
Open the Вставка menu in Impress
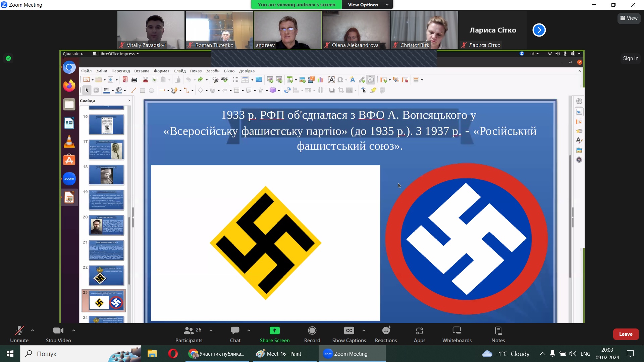tap(142, 71)
